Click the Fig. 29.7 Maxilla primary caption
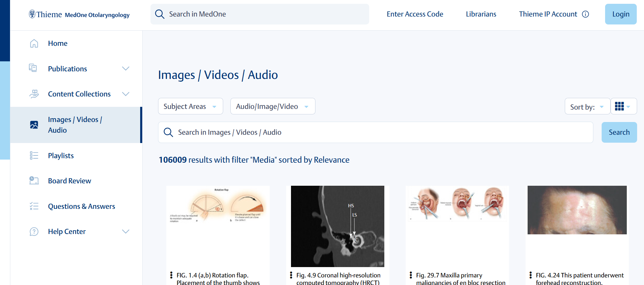This screenshot has width=644, height=285. click(x=460, y=278)
